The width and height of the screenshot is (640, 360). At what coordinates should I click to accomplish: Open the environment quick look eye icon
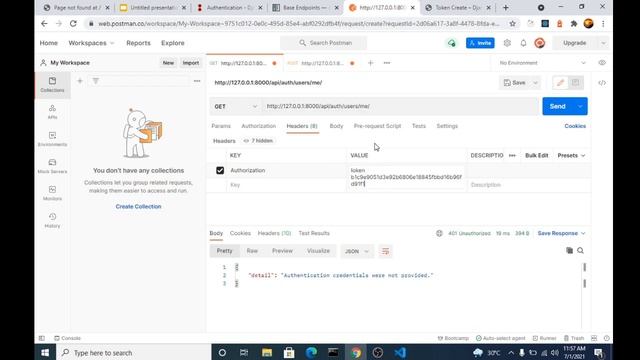click(602, 63)
